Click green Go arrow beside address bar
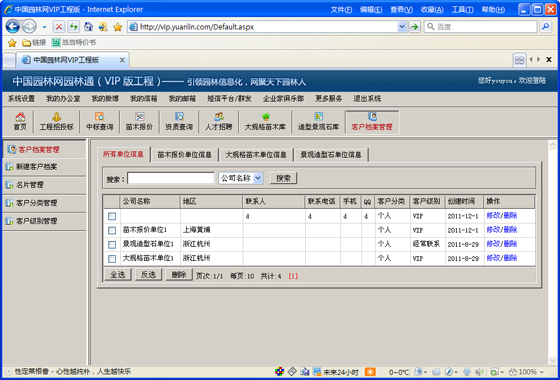The image size is (560, 380). point(414,26)
